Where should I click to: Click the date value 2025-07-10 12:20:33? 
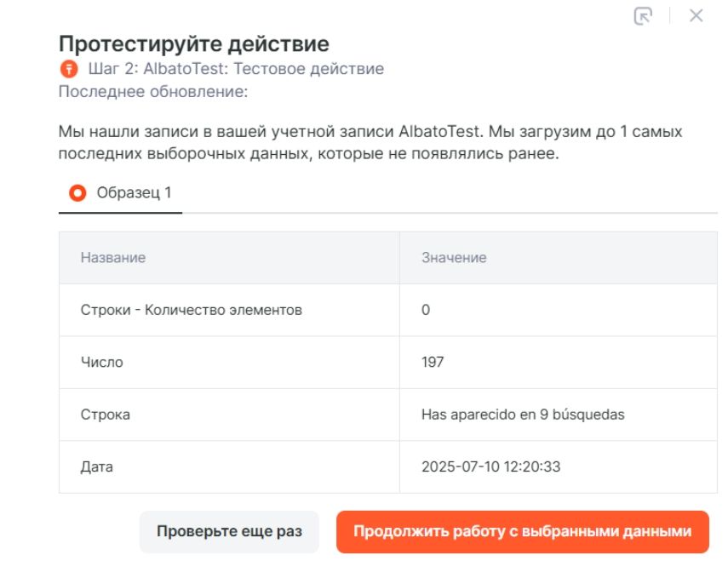(x=490, y=467)
